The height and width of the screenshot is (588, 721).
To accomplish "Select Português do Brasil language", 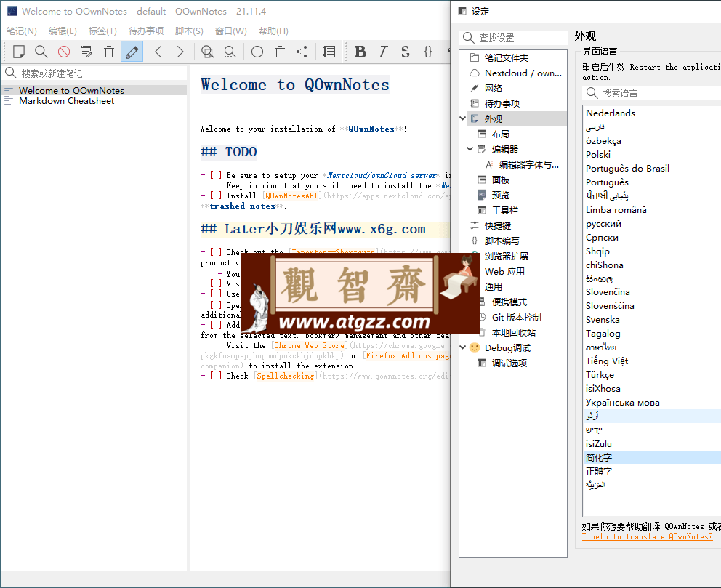I will coord(627,169).
